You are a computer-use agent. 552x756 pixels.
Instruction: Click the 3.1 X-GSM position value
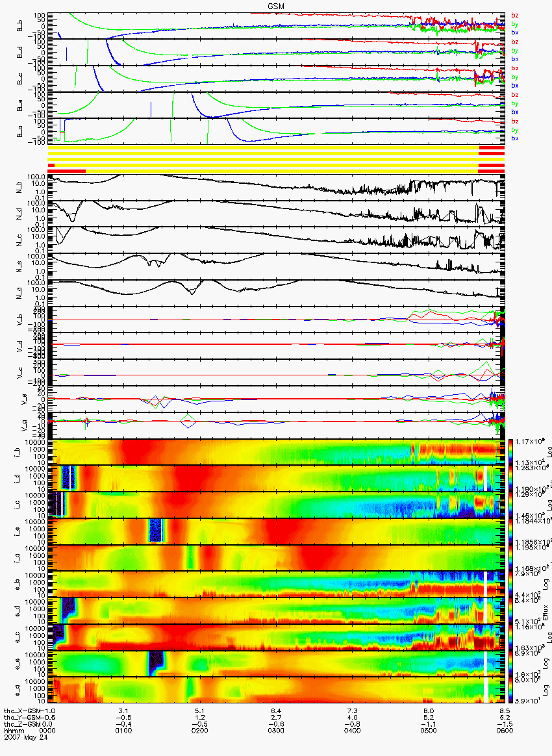(x=123, y=711)
